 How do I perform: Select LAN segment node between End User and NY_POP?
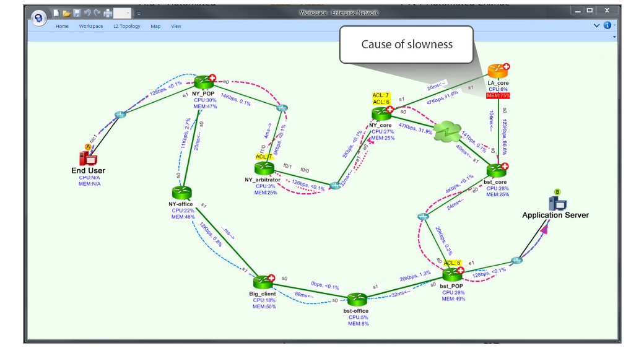coord(120,115)
